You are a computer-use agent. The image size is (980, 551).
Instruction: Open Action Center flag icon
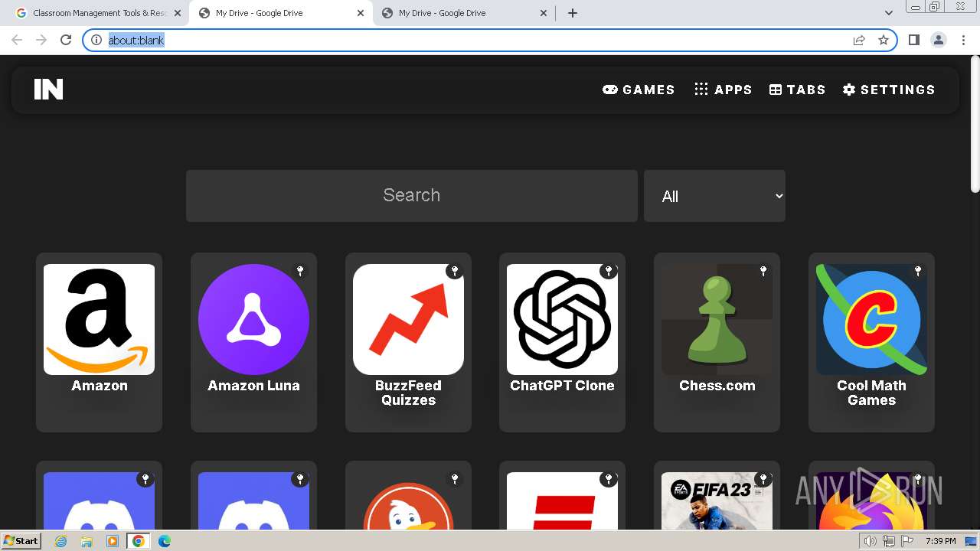907,541
